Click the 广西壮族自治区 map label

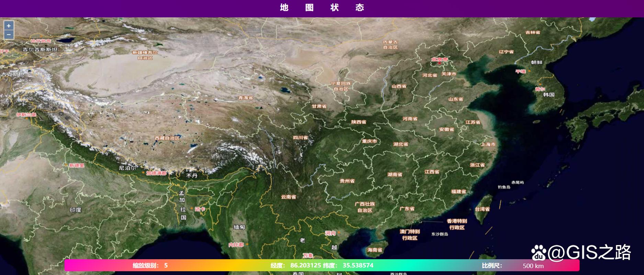click(365, 207)
